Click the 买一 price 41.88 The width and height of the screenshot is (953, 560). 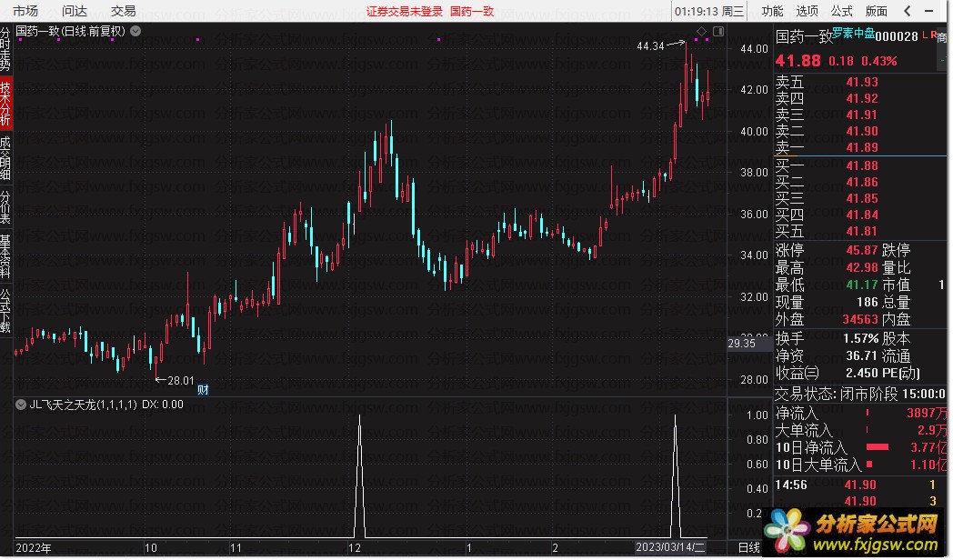point(862,165)
